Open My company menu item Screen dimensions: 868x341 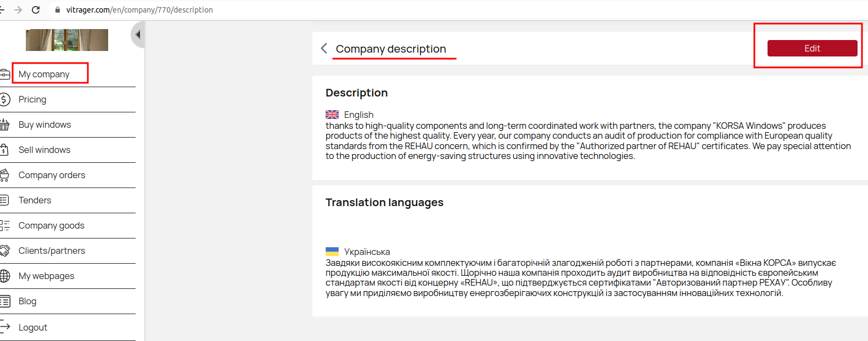coord(44,74)
